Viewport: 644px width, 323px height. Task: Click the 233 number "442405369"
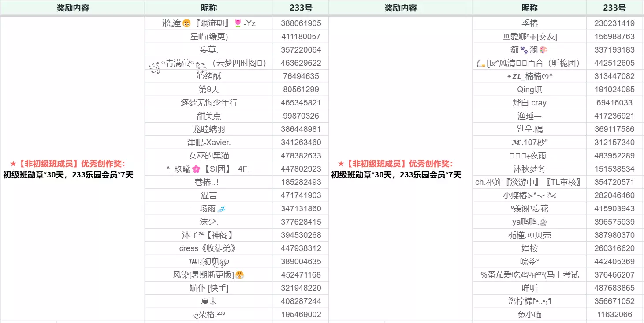(x=614, y=262)
